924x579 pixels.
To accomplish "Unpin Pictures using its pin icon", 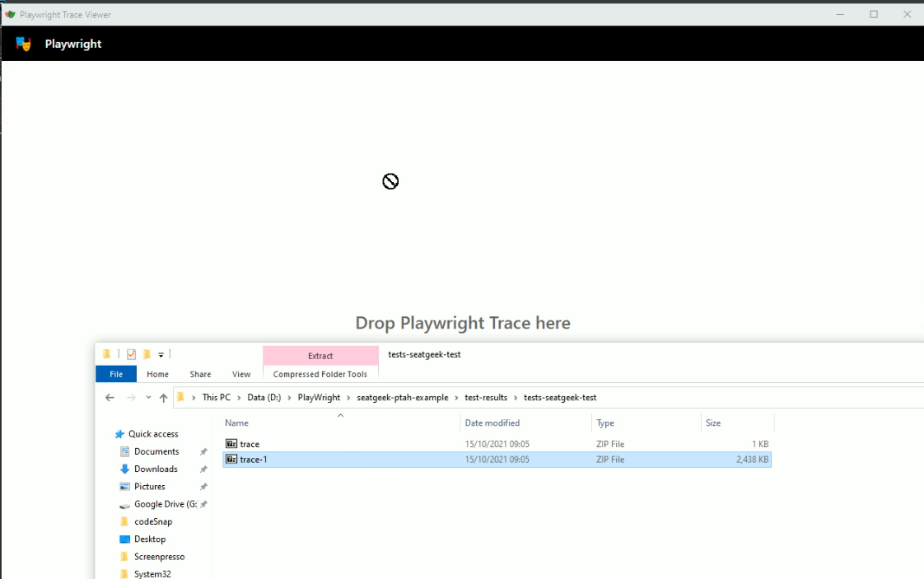I will (x=203, y=486).
